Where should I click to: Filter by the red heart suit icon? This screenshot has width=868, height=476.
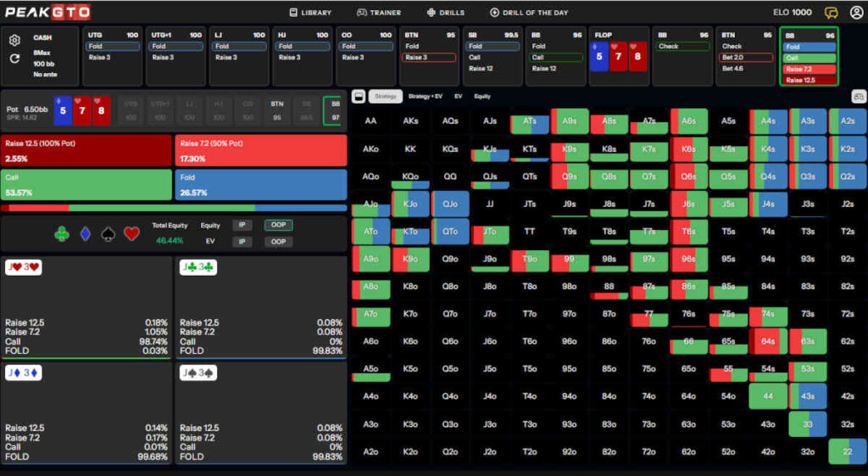pos(131,233)
